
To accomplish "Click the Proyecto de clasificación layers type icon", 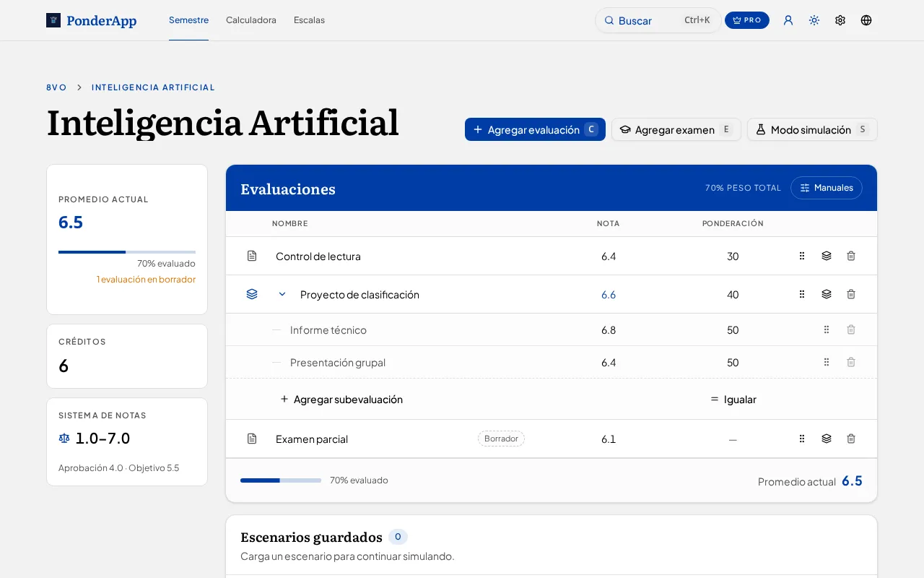I will [252, 294].
